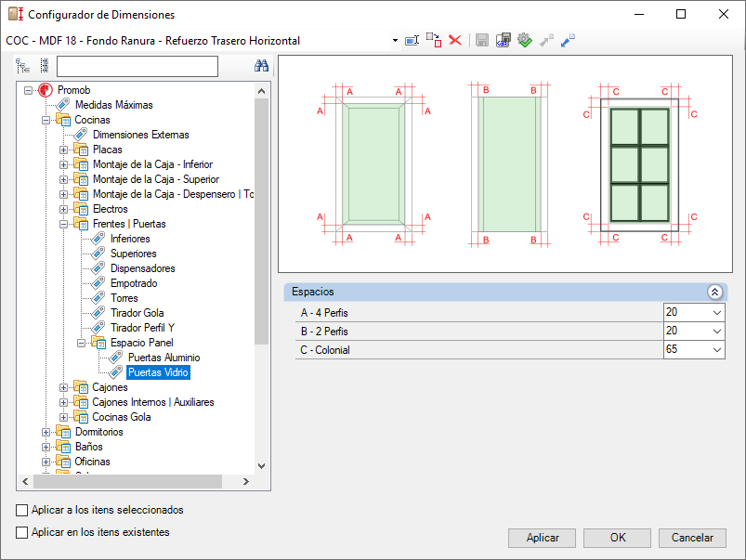Click the rename configuration toolbar icon
Screen dimensions: 746x560
(412, 41)
